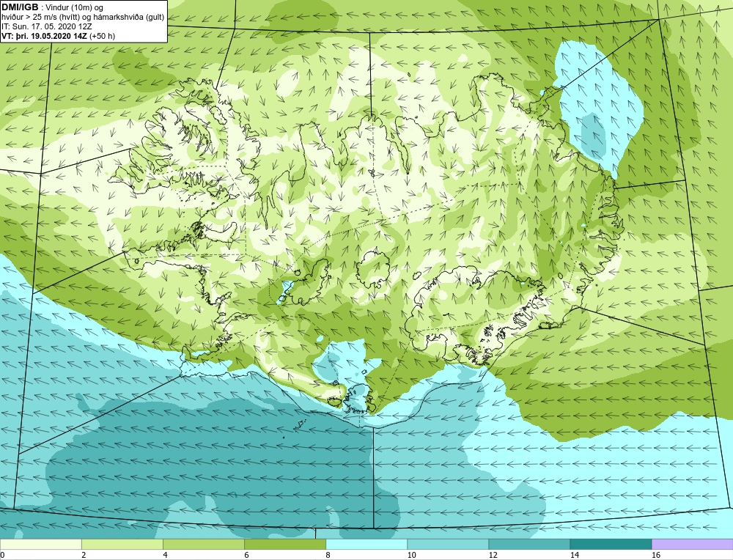Click the 12–14 m/s teal legend swatch

[x=529, y=544]
